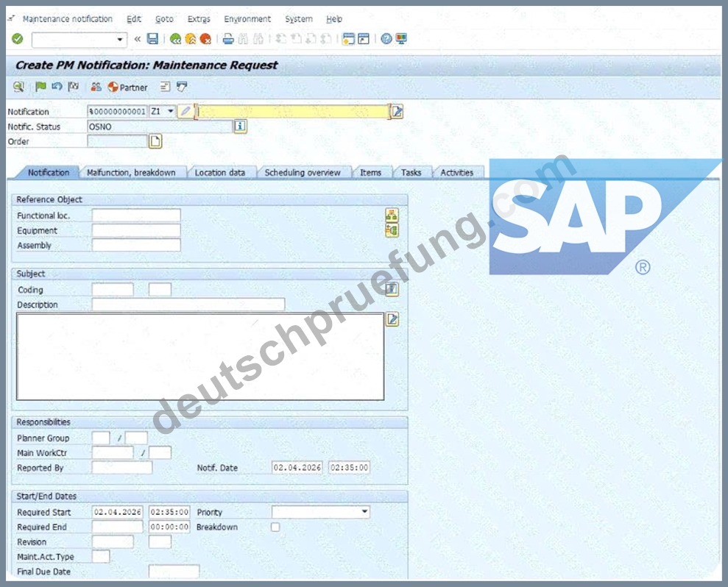Click the Partner button

point(127,88)
